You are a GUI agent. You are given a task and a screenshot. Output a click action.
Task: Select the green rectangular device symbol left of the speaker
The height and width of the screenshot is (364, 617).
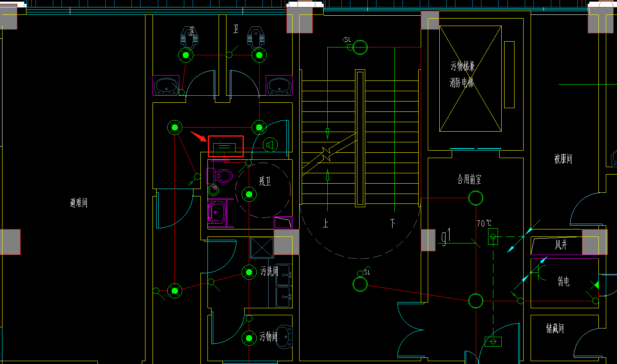point(224,148)
